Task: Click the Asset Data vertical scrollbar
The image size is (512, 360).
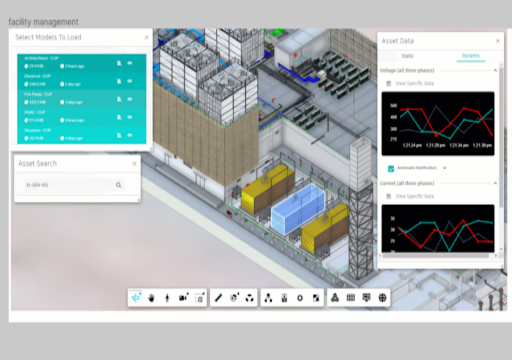Action: [501, 137]
